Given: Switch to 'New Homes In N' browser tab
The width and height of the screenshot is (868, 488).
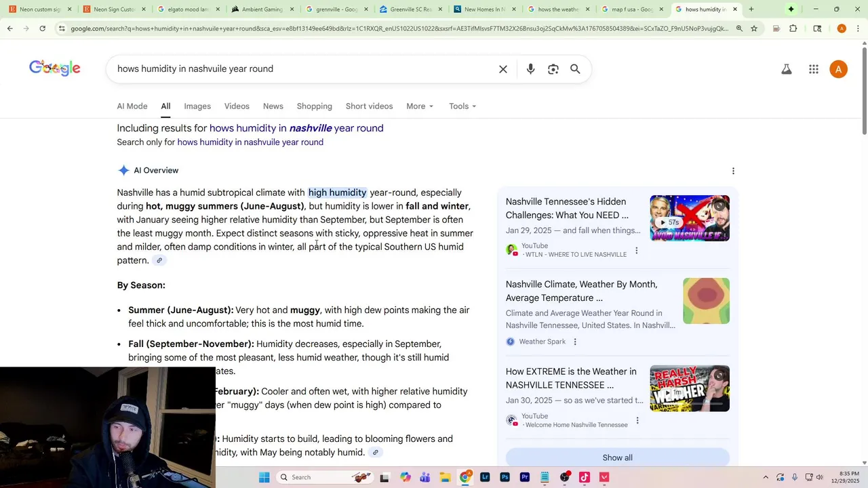Looking at the screenshot, I should coord(484,9).
